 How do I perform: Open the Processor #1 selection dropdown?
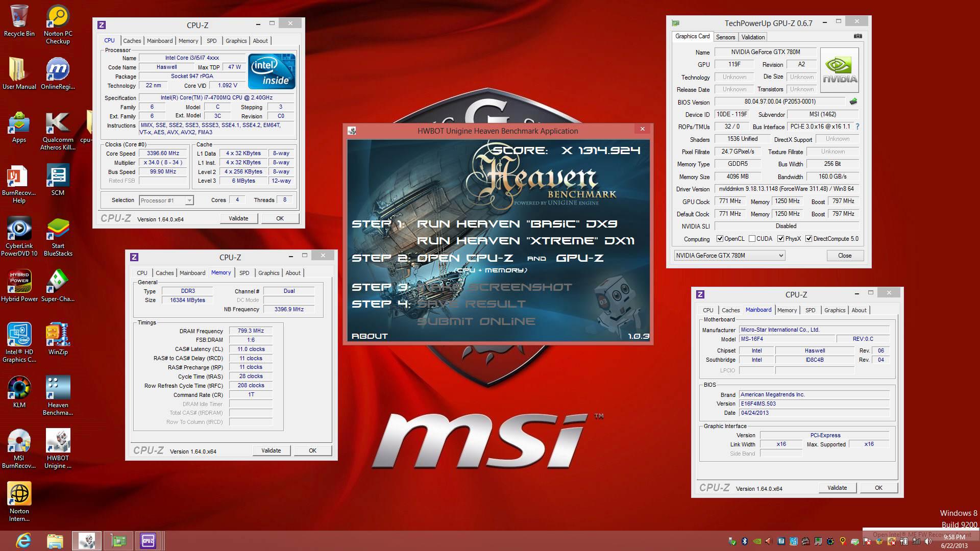tap(166, 201)
